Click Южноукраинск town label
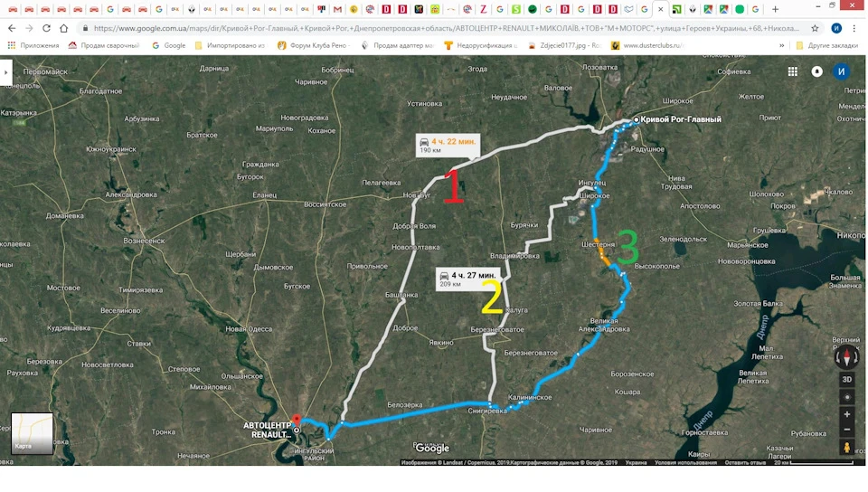Viewport: 868px width, 492px height. pyautogui.click(x=110, y=149)
